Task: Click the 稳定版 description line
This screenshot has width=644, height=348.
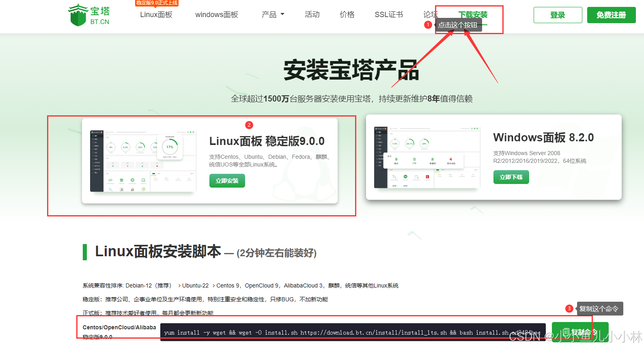Action: point(205,299)
